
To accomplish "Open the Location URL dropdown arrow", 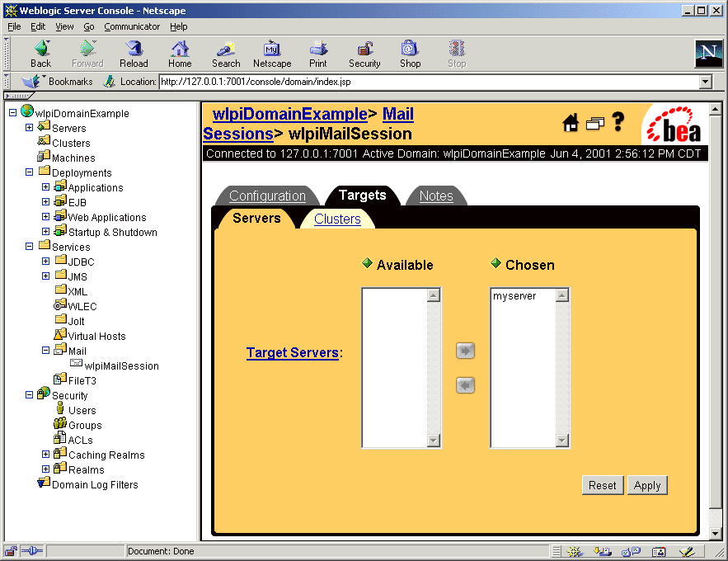I will (x=705, y=82).
